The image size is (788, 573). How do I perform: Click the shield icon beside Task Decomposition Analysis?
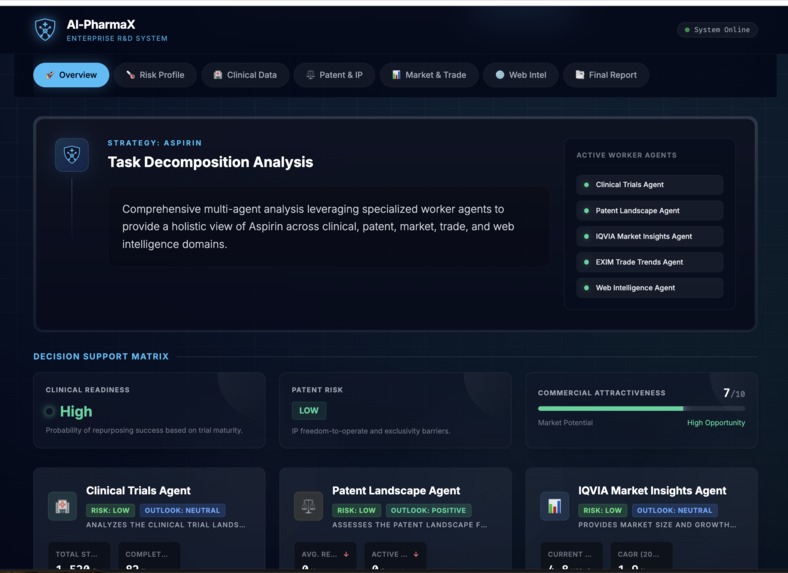pyautogui.click(x=72, y=155)
